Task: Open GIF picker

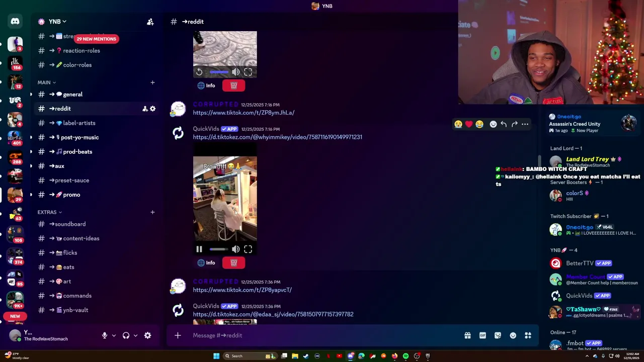Action: coord(482,335)
